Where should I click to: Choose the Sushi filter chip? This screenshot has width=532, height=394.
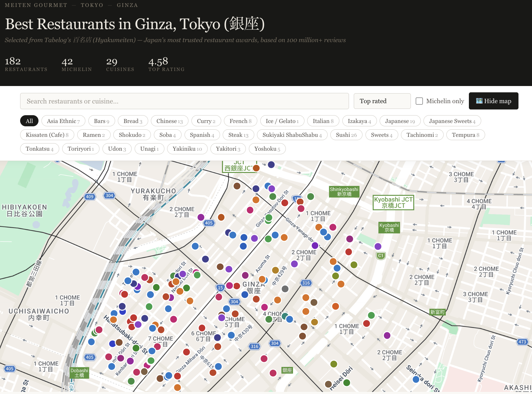pyautogui.click(x=346, y=135)
